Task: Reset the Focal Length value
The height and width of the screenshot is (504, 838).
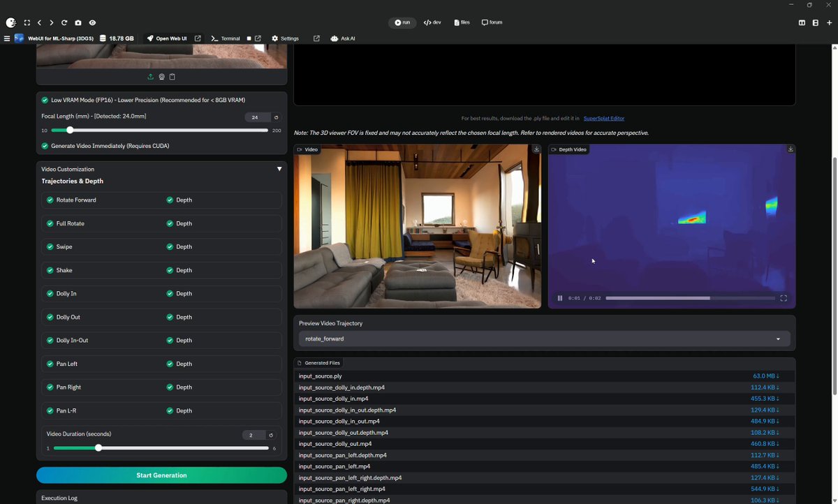Action: (x=276, y=117)
